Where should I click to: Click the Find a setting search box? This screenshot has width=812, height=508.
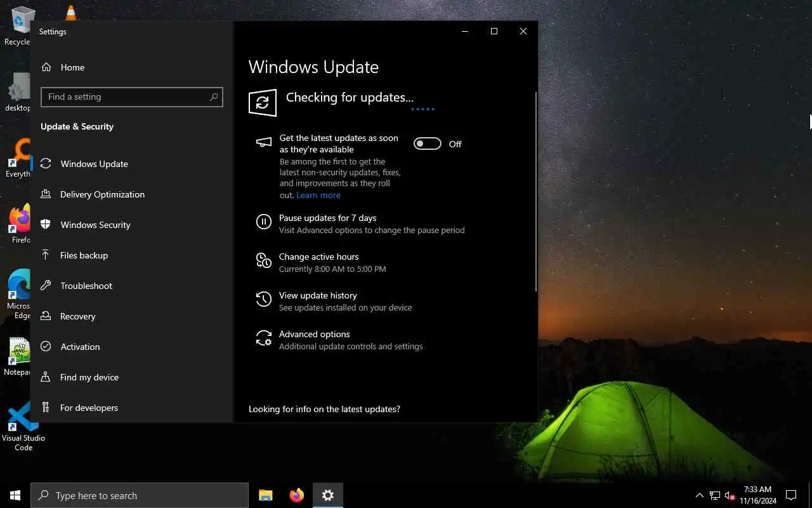[131, 97]
